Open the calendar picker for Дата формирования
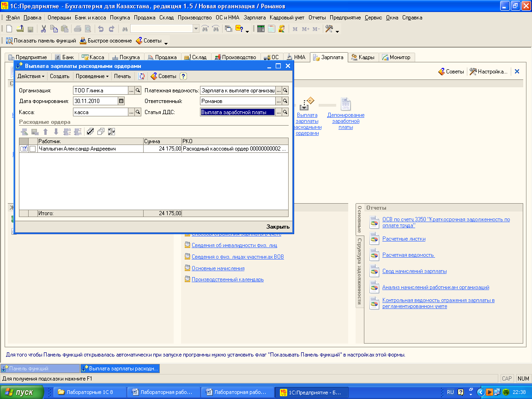532x399 pixels. [121, 101]
